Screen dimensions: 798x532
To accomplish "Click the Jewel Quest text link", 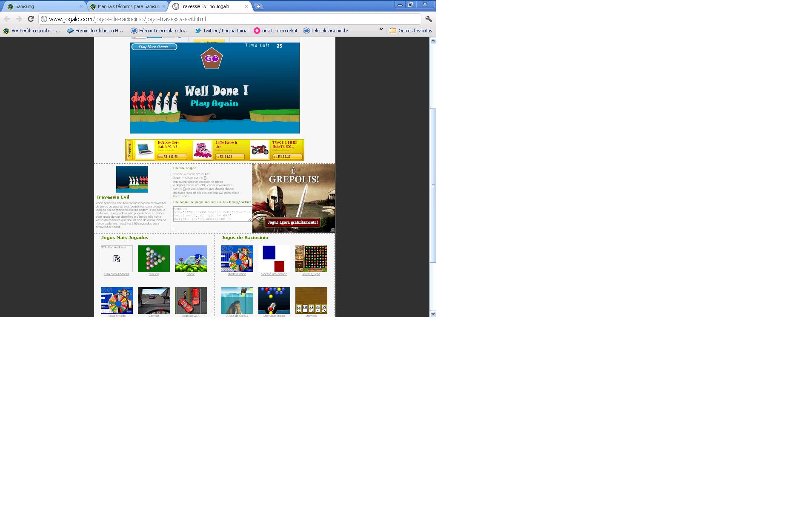I will click(x=311, y=274).
